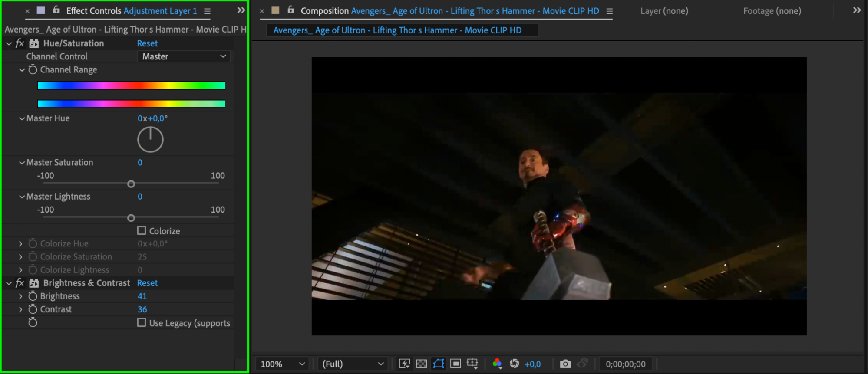
Task: Click the Master Lightness slider handle
Action: click(x=131, y=218)
